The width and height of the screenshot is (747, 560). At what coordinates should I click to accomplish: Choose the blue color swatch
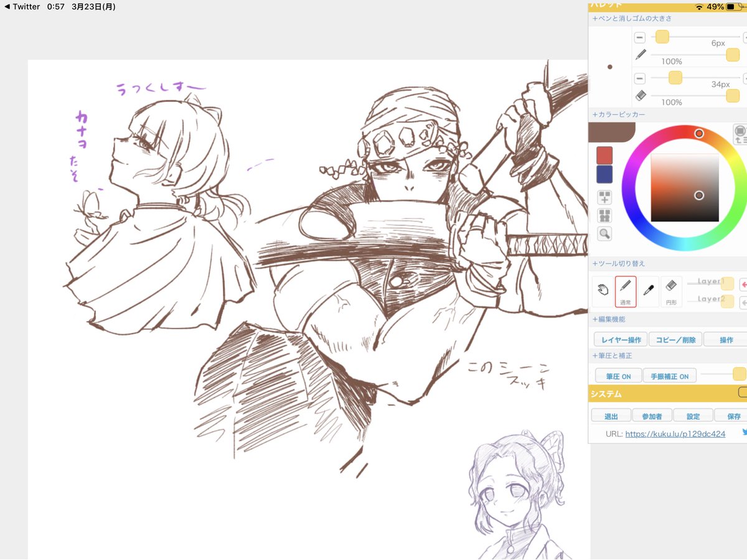[x=604, y=174]
